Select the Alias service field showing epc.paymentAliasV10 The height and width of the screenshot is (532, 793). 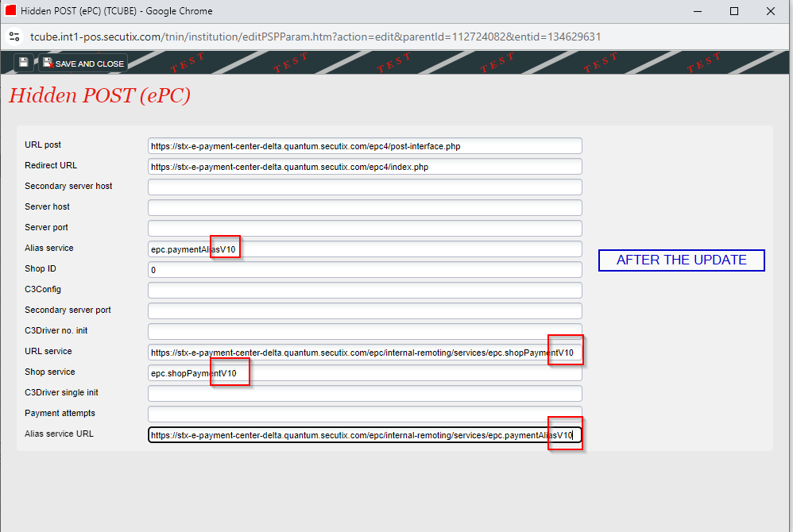click(x=364, y=249)
